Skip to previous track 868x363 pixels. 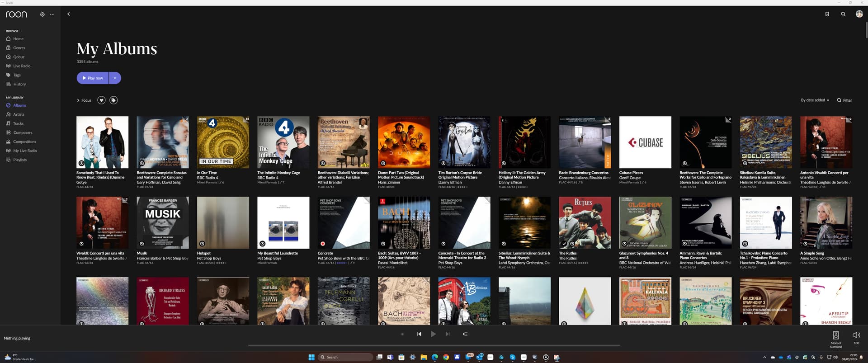419,334
